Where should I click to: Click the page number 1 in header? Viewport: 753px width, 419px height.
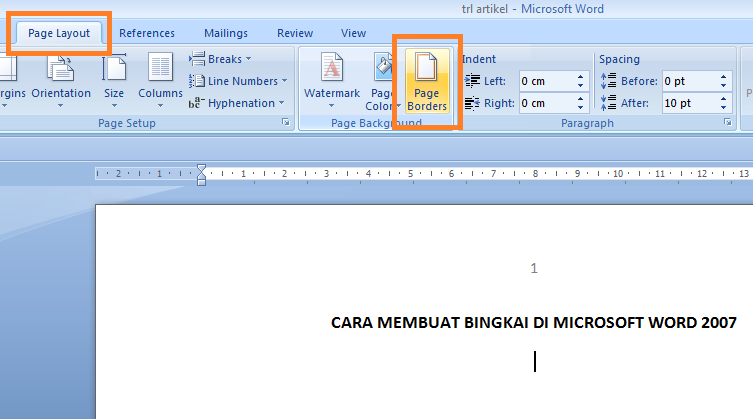(534, 268)
